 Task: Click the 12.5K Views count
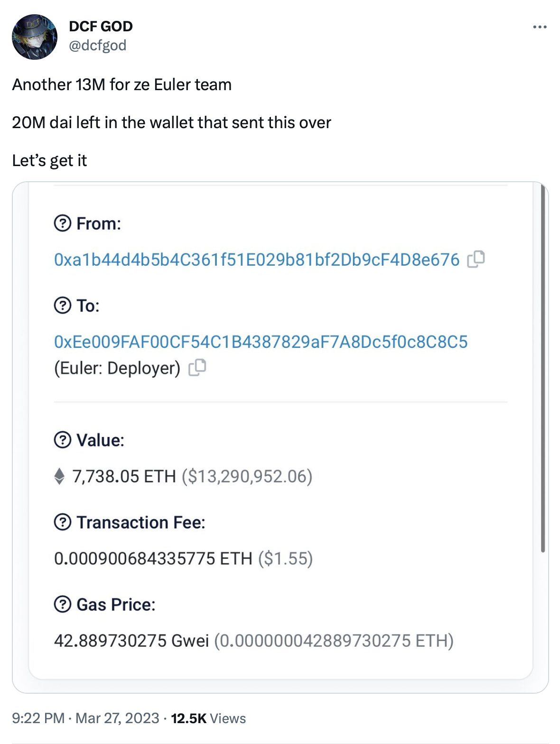click(x=208, y=718)
